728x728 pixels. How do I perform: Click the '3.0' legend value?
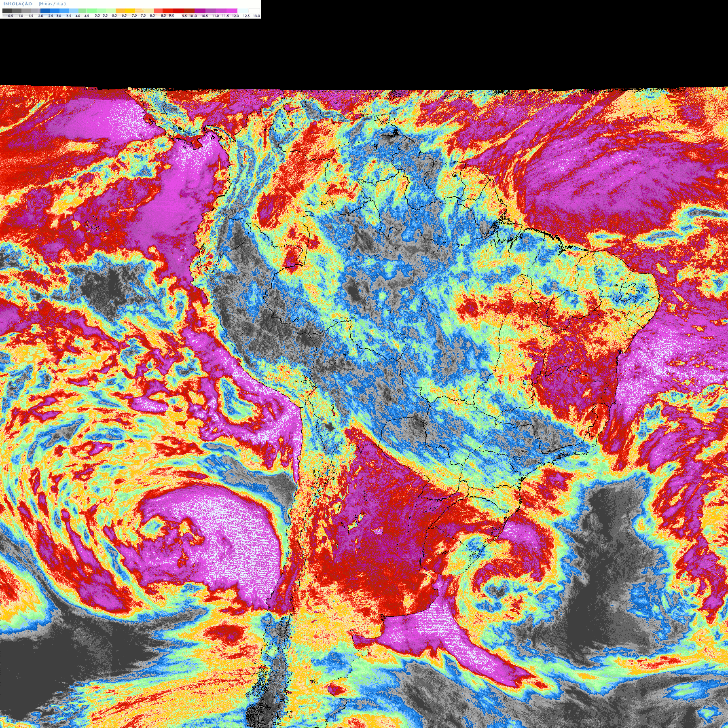point(59,16)
